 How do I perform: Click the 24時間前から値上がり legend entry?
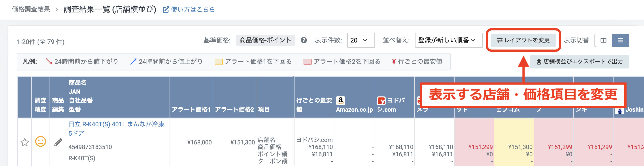pyautogui.click(x=166, y=62)
